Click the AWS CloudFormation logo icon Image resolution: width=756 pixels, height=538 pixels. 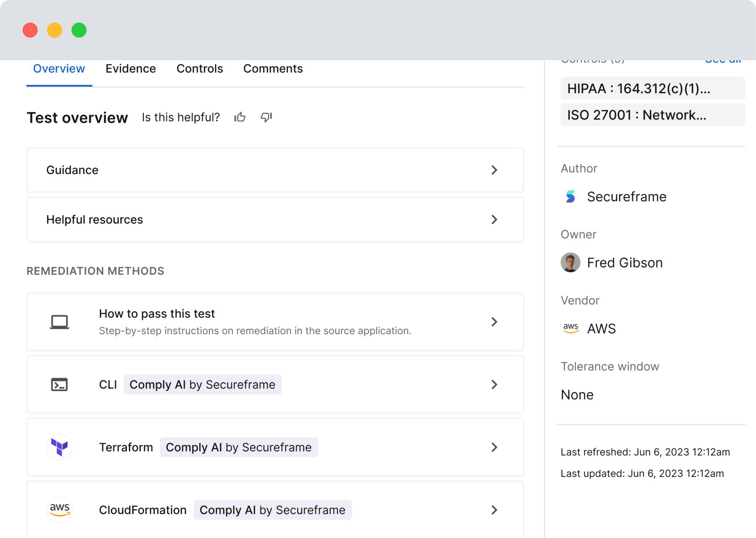(x=60, y=510)
